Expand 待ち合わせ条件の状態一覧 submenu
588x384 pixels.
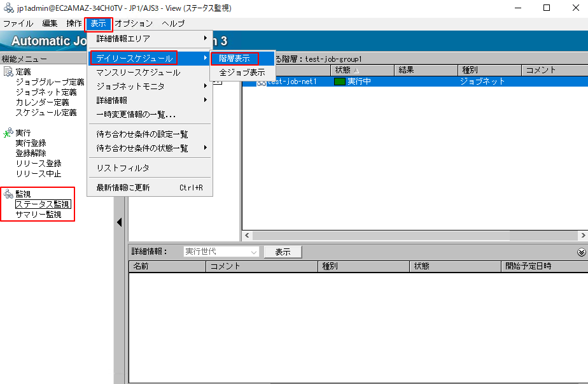(150, 148)
